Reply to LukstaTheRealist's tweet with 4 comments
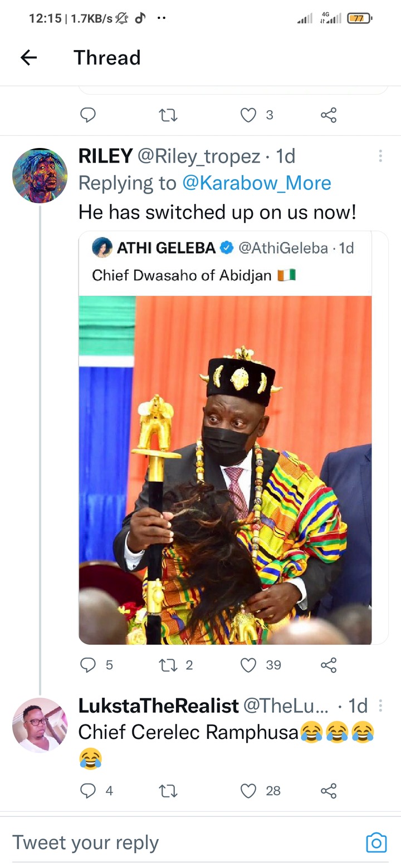Image resolution: width=401 pixels, height=868 pixels. [88, 791]
